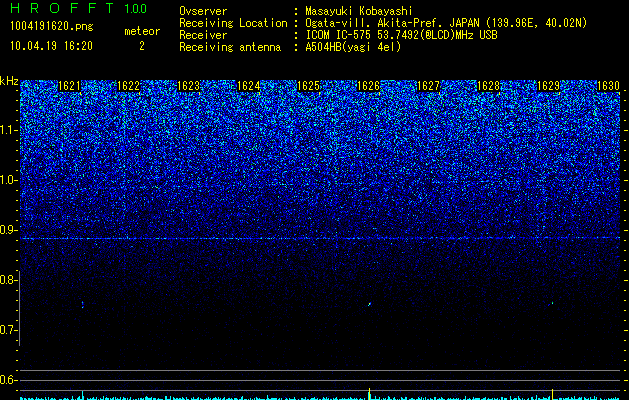Click the HROFFT 1.0.0 title text
629x400 pixels.
point(78,8)
